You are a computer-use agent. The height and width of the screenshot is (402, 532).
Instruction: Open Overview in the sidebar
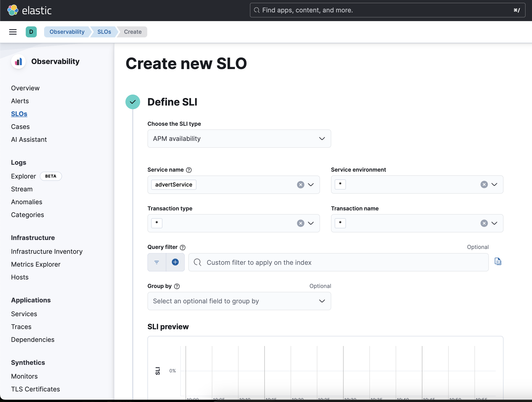click(x=25, y=88)
